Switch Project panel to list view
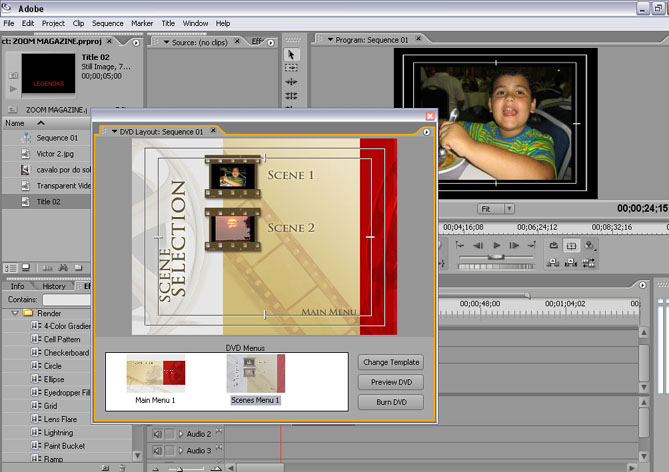Viewport: 669px width, 472px height. click(x=10, y=267)
